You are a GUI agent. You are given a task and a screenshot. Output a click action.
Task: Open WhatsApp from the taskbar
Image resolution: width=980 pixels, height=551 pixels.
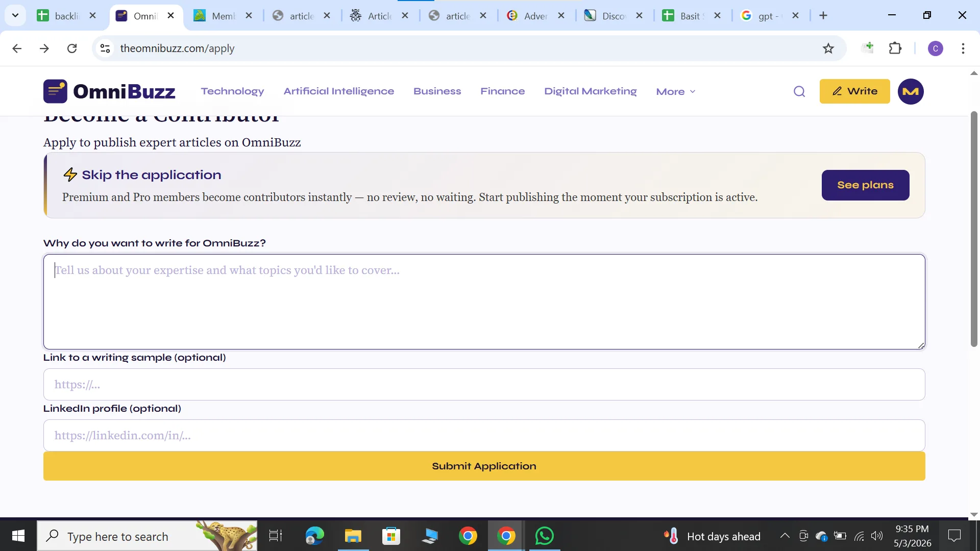[x=544, y=536]
